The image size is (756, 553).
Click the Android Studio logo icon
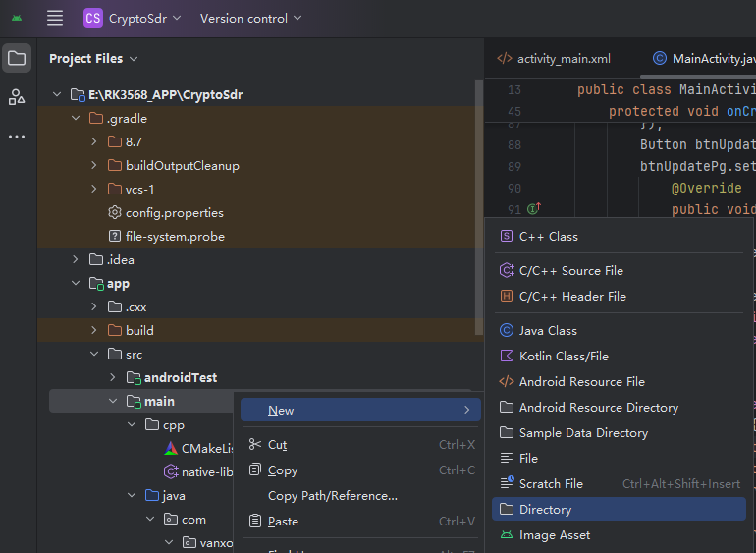(x=17, y=18)
